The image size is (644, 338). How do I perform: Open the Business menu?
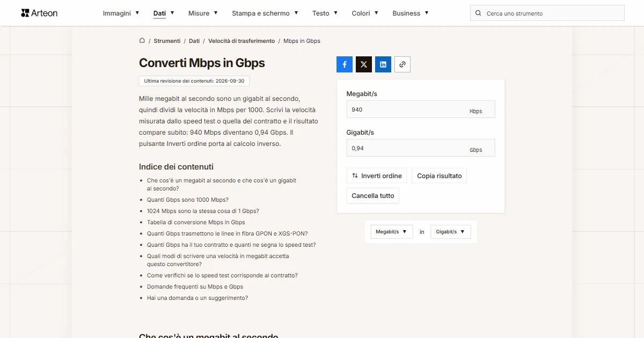click(x=411, y=13)
